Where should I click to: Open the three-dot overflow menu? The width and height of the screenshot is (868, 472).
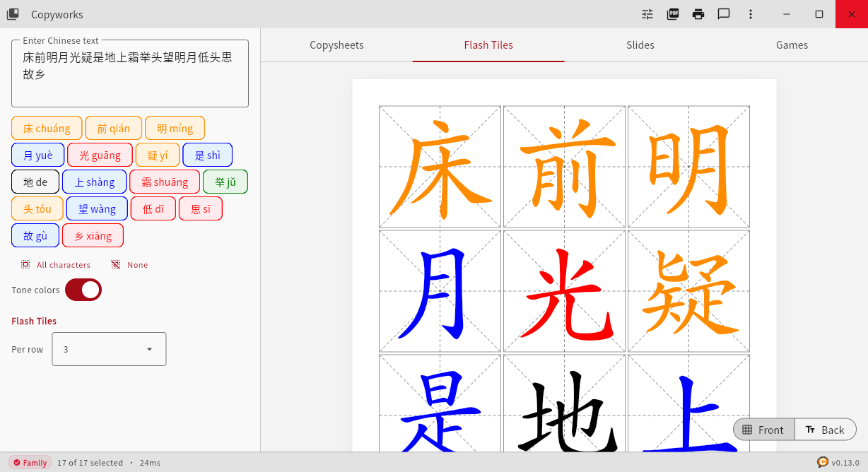[x=750, y=14]
